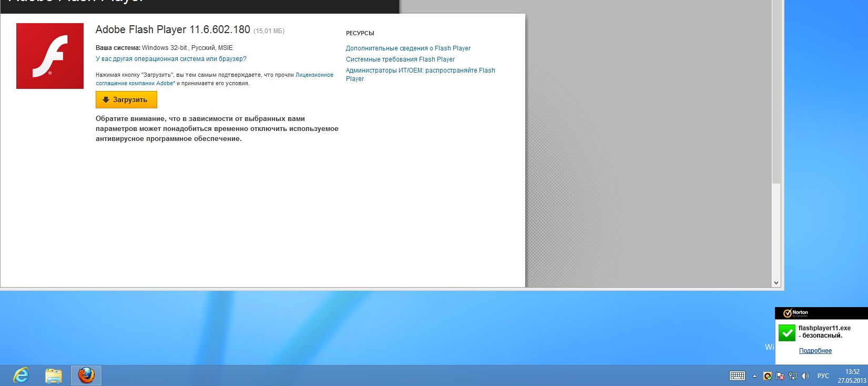Open the touch keyboard from taskbar
The image size is (868, 386).
point(737,375)
